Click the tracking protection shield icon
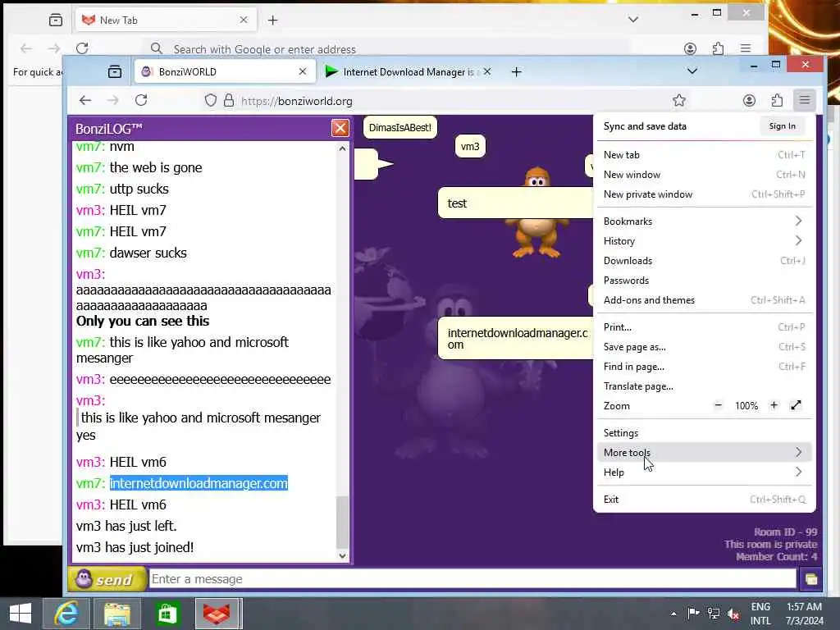The image size is (840, 630). coord(211,100)
